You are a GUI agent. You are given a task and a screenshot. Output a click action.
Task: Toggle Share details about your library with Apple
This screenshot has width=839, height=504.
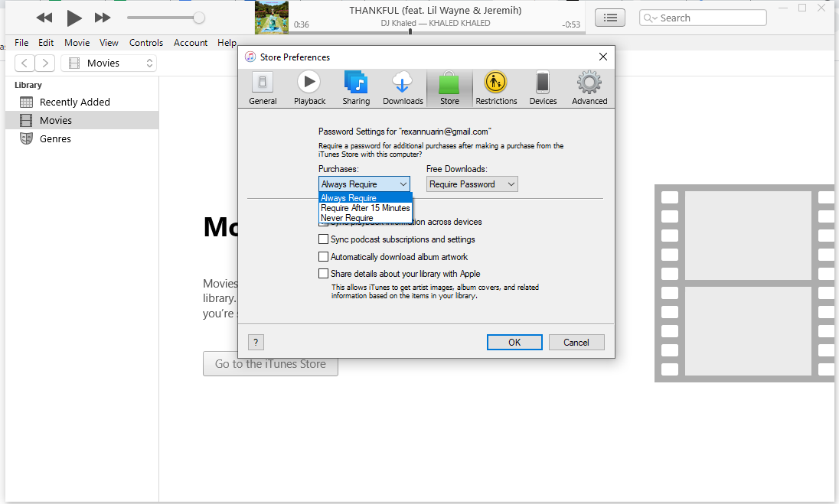[x=323, y=274]
